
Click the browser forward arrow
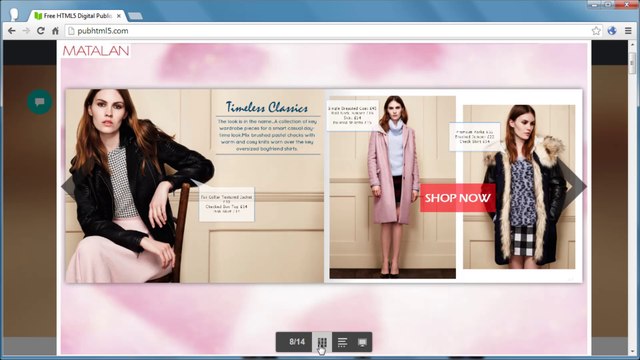(26, 31)
